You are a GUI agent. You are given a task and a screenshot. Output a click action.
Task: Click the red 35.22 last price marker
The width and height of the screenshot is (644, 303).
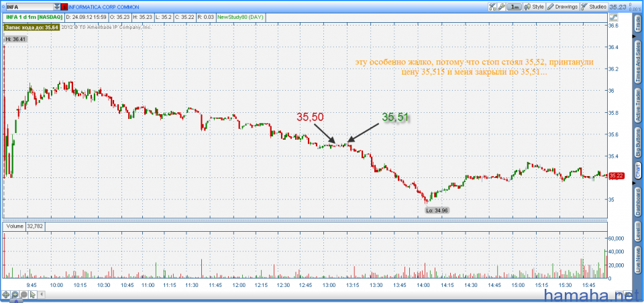click(616, 175)
